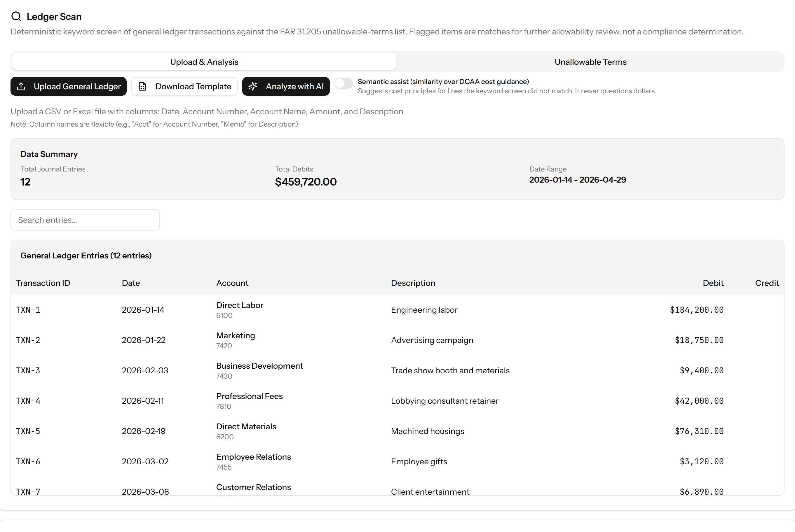The image size is (795, 532).
Task: Click the sparkle icon on Analyze with AI
Action: (x=253, y=87)
